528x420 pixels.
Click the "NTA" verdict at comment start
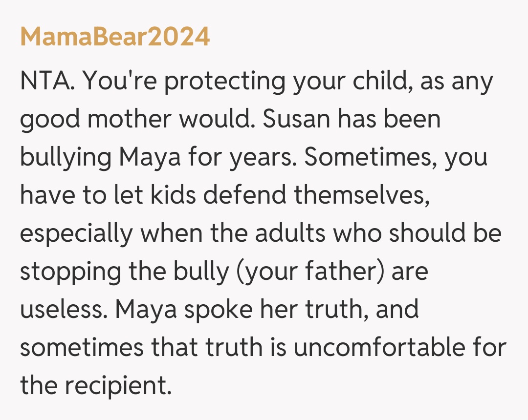46,82
